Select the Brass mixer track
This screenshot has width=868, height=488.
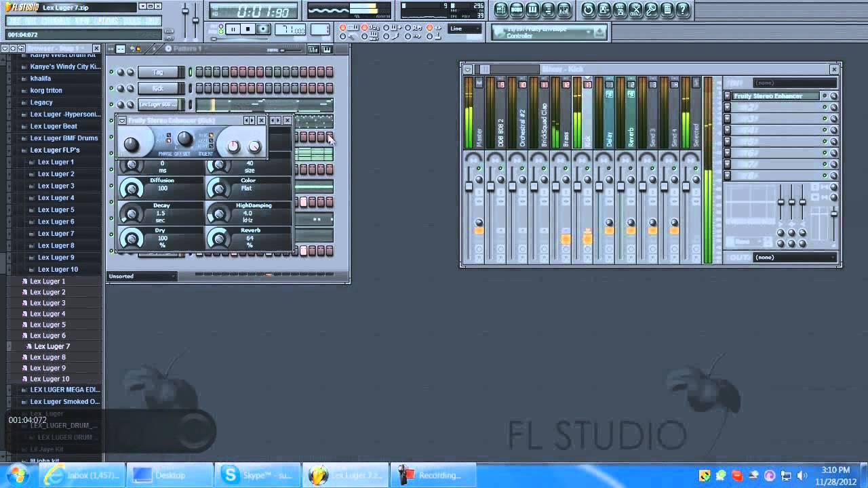point(566,112)
